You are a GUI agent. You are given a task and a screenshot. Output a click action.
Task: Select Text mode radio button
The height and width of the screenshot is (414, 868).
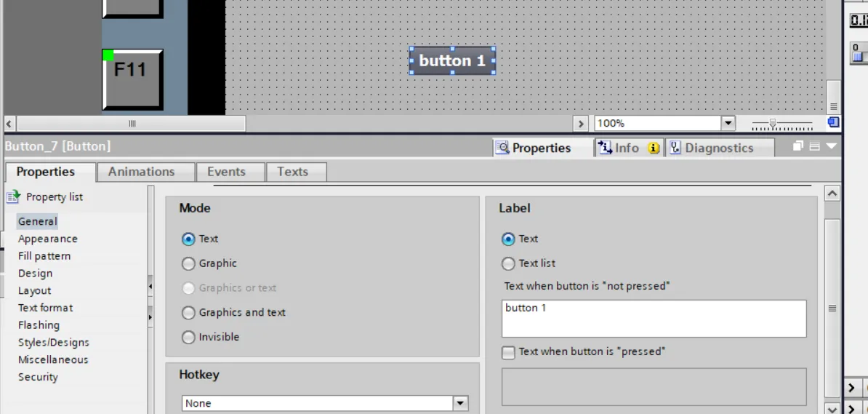(188, 239)
